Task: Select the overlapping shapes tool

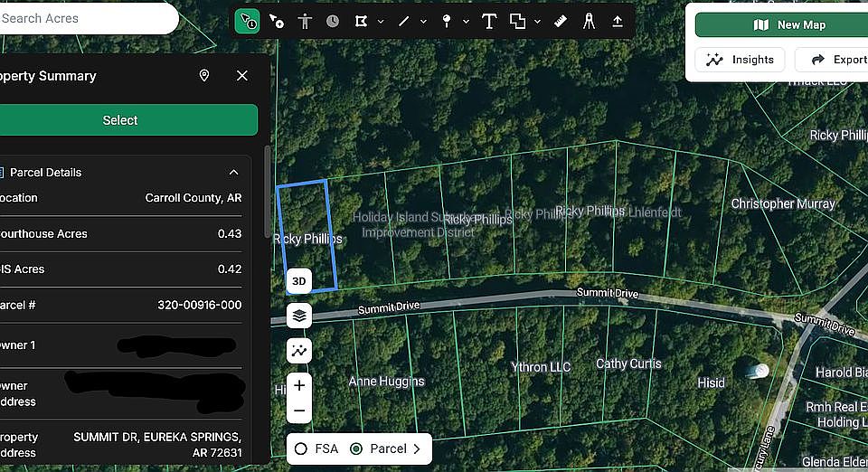Action: 517,22
